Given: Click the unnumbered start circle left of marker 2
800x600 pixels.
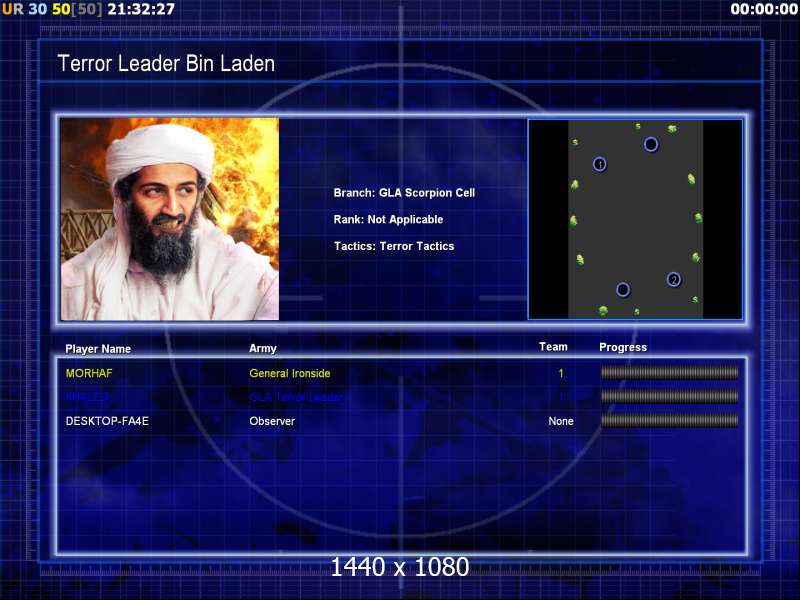Looking at the screenshot, I should coord(622,290).
